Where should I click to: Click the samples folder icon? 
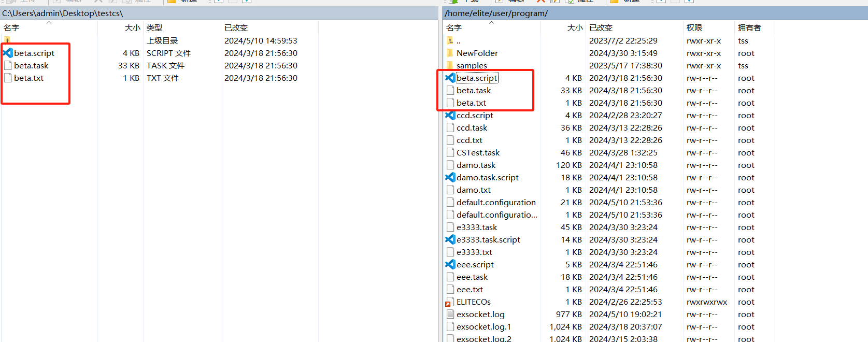pos(450,65)
